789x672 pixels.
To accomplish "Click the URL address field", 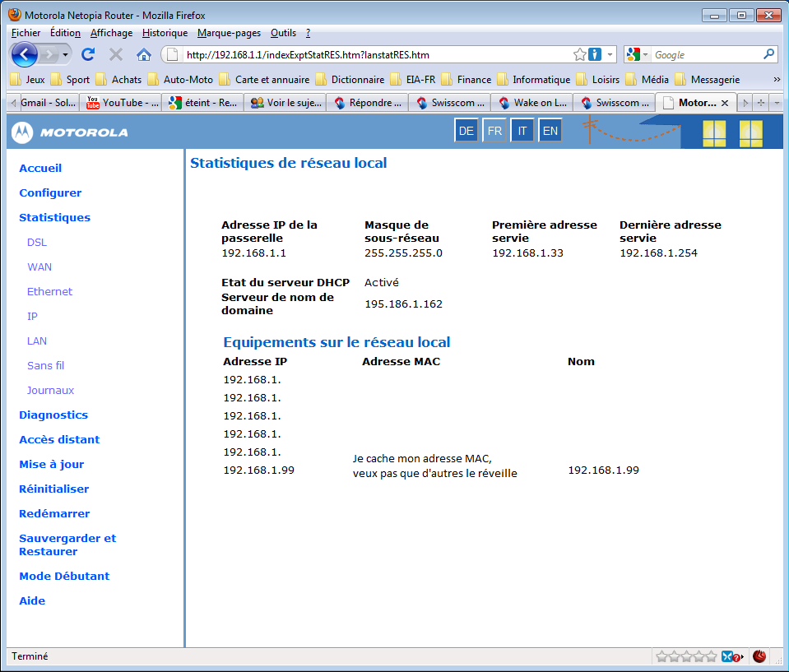I will tap(370, 54).
